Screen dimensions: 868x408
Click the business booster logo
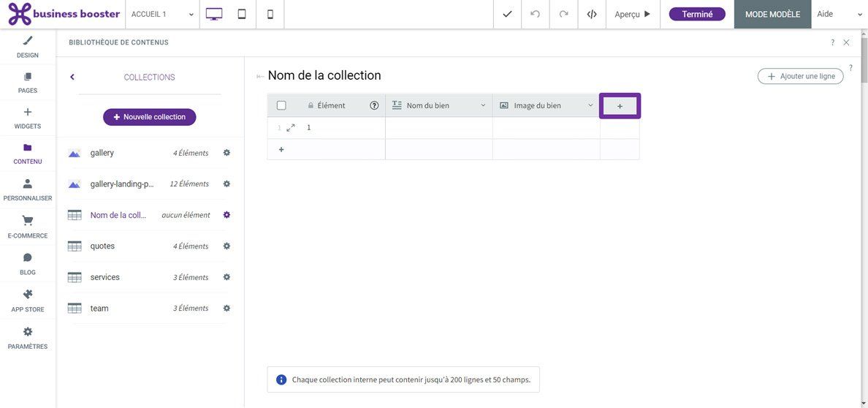[x=64, y=15]
